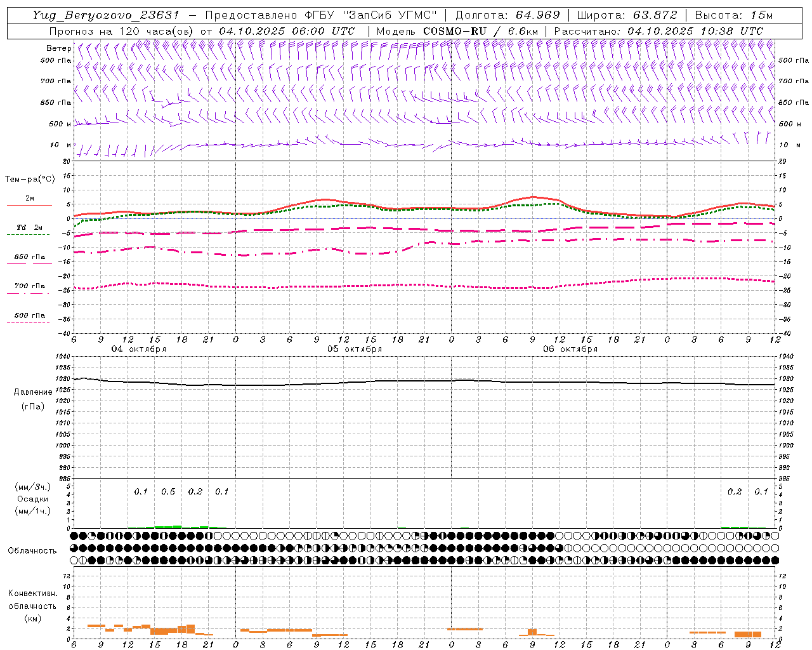Click the 1040 tick on left pressure axis
The image size is (812, 650).
[62, 357]
